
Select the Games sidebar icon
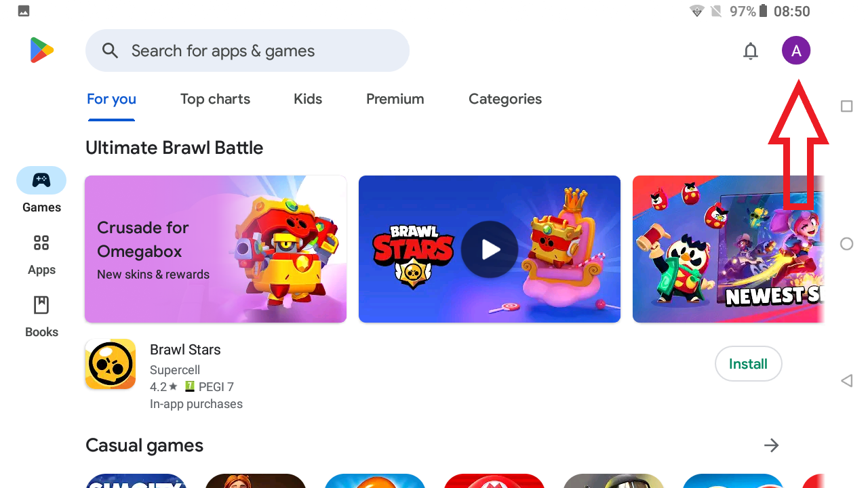pyautogui.click(x=41, y=180)
